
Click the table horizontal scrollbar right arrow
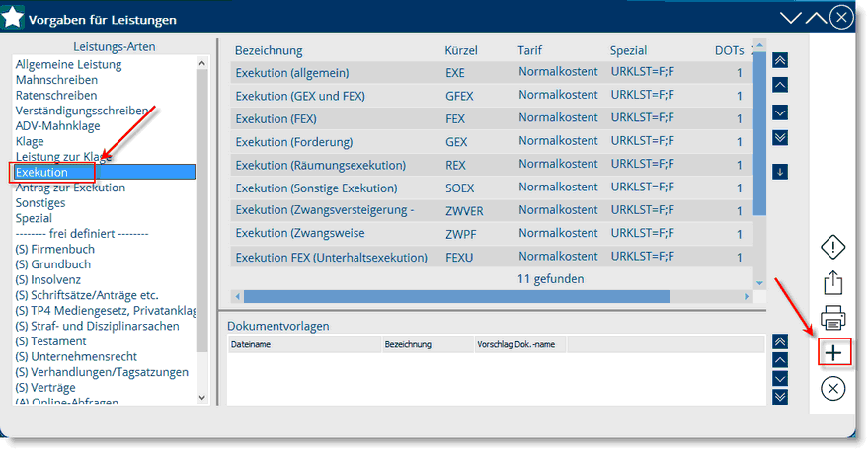pos(747,297)
